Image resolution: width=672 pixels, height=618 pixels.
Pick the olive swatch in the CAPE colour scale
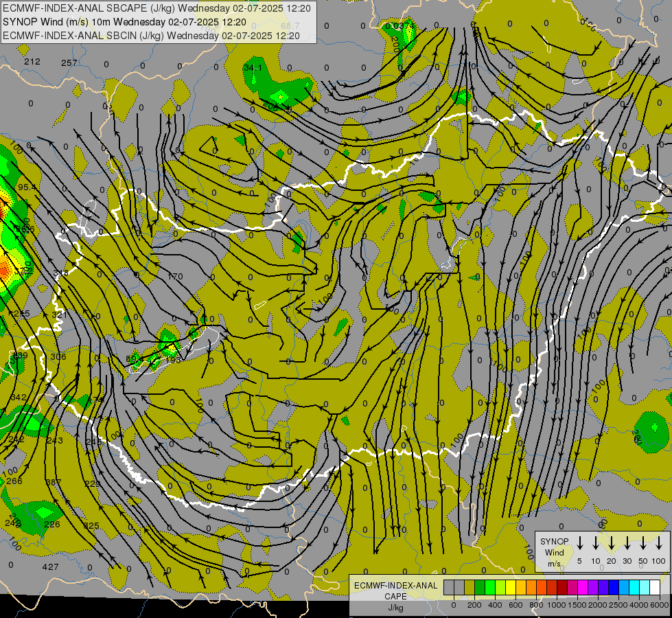pyautogui.click(x=470, y=588)
